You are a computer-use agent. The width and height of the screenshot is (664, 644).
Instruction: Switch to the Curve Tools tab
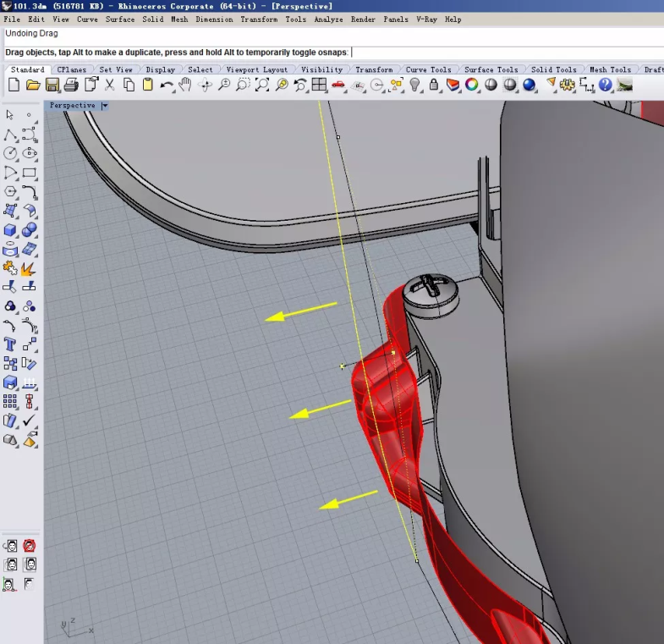(x=428, y=69)
